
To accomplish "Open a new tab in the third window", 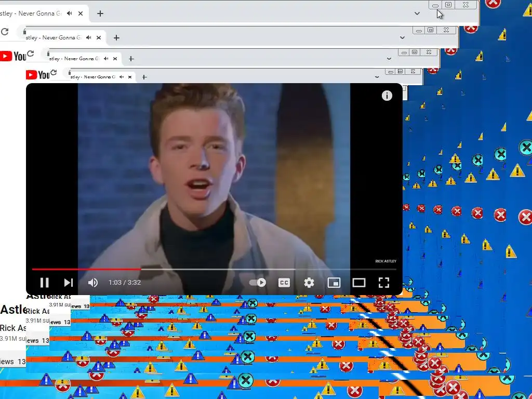I will point(131,59).
